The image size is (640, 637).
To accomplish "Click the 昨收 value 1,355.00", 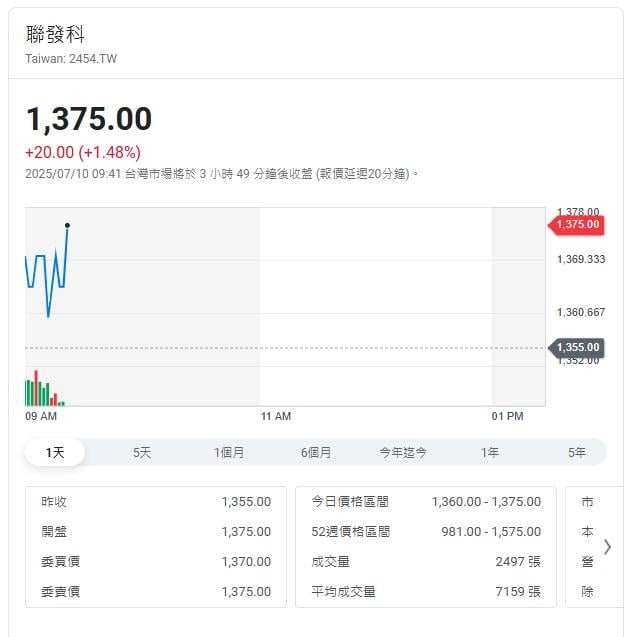I will [246, 502].
